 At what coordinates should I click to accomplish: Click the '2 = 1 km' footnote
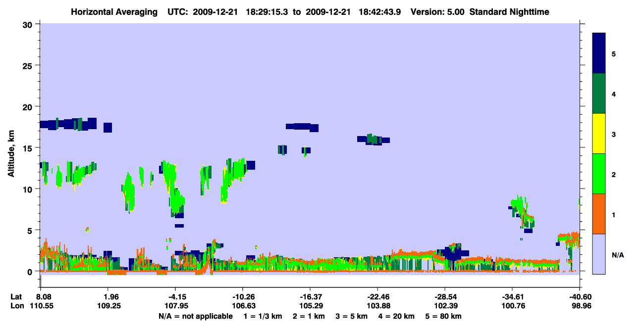pyautogui.click(x=309, y=316)
